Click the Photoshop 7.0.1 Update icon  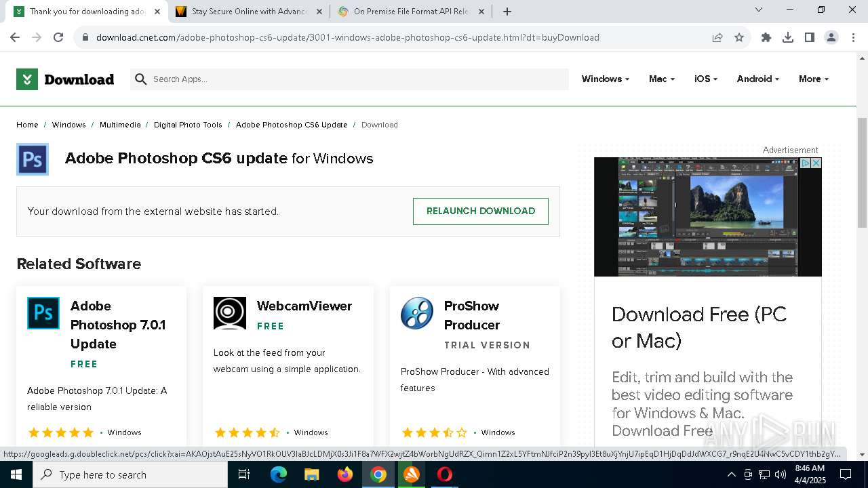tap(43, 313)
